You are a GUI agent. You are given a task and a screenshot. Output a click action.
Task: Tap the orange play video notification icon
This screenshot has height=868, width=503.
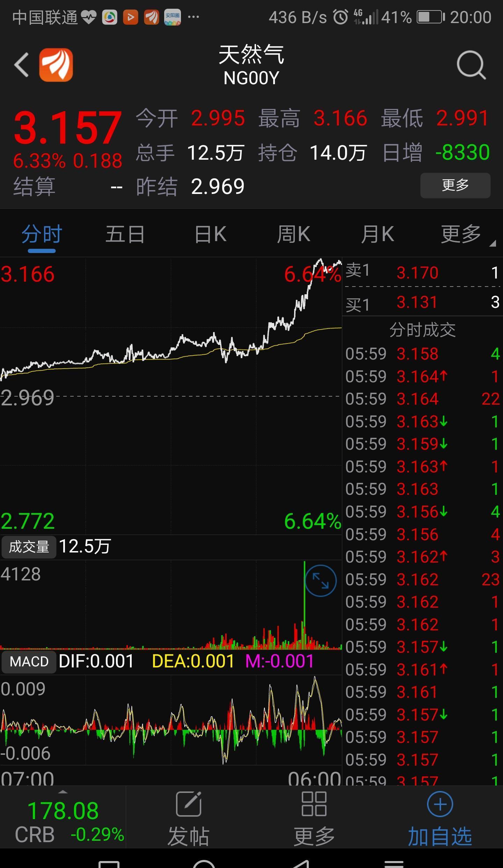(131, 17)
